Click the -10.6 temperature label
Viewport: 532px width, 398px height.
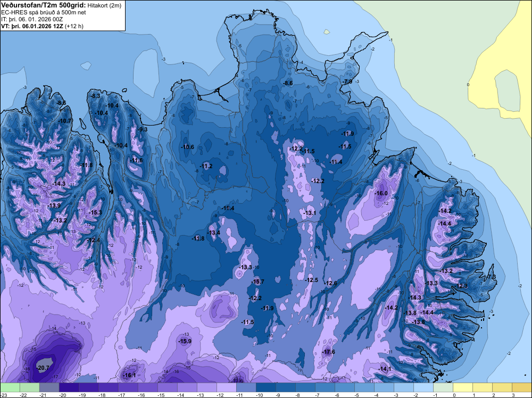(x=188, y=147)
